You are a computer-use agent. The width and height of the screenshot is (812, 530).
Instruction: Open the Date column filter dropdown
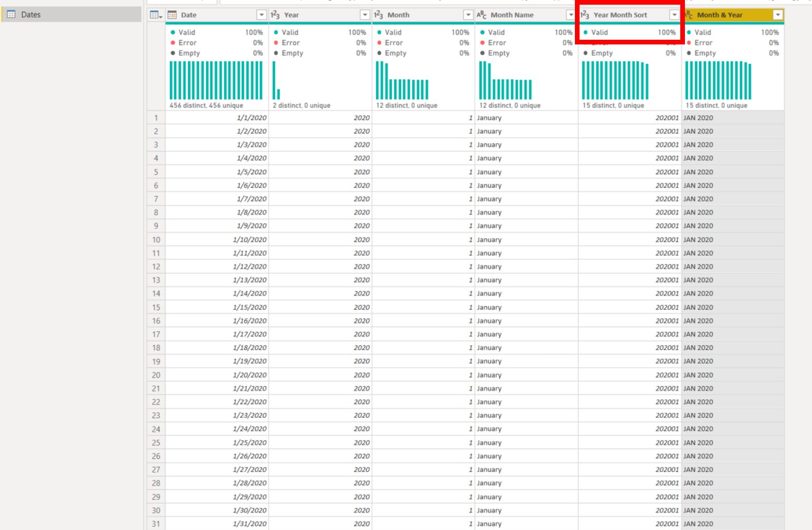point(261,15)
